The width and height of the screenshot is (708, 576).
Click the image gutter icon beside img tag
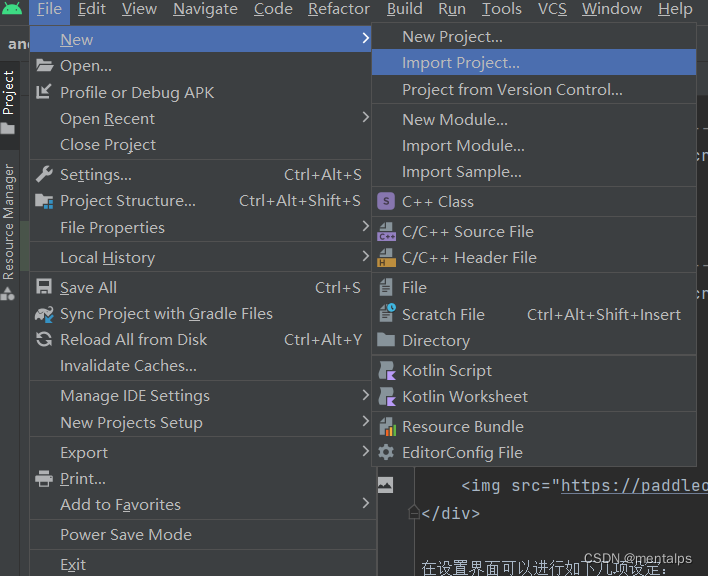pyautogui.click(x=385, y=485)
